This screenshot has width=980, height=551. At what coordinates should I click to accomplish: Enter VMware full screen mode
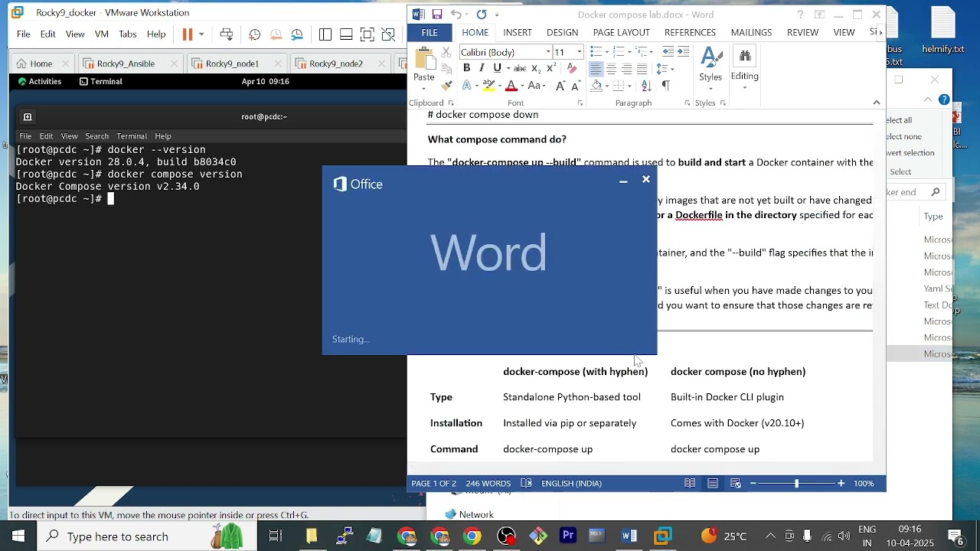coord(367,34)
